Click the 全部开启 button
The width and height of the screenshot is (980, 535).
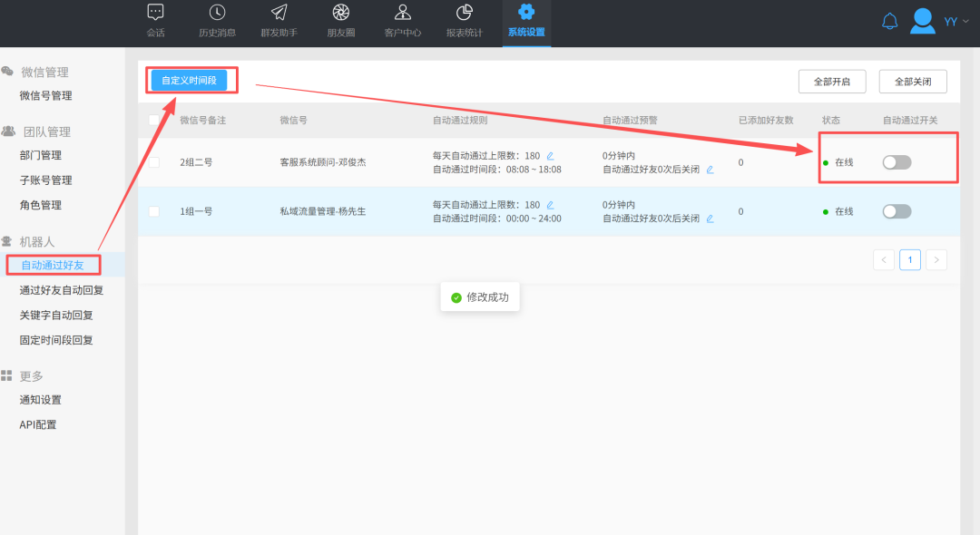point(832,82)
